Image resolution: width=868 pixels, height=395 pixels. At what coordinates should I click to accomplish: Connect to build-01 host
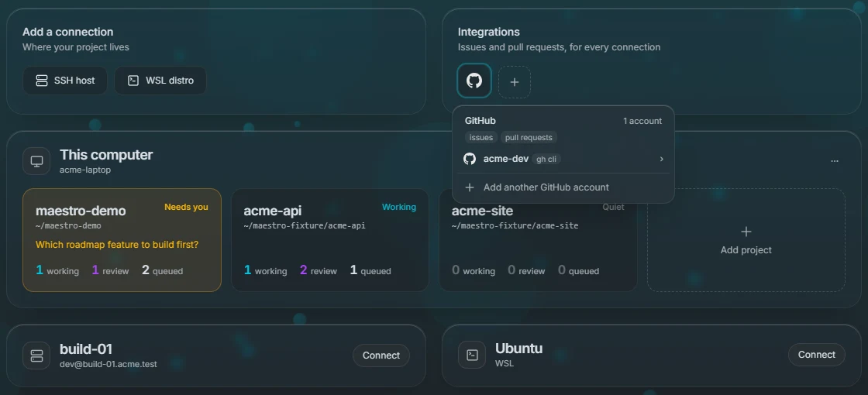coord(381,355)
